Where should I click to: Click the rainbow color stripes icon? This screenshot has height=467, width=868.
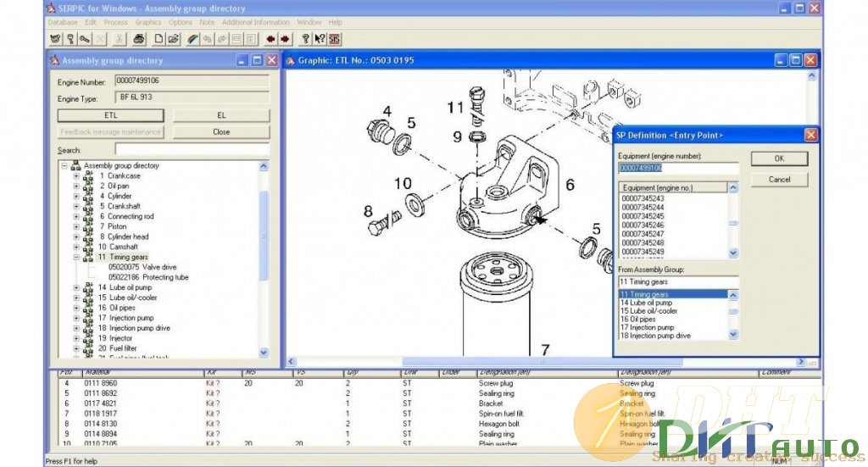[x=192, y=39]
